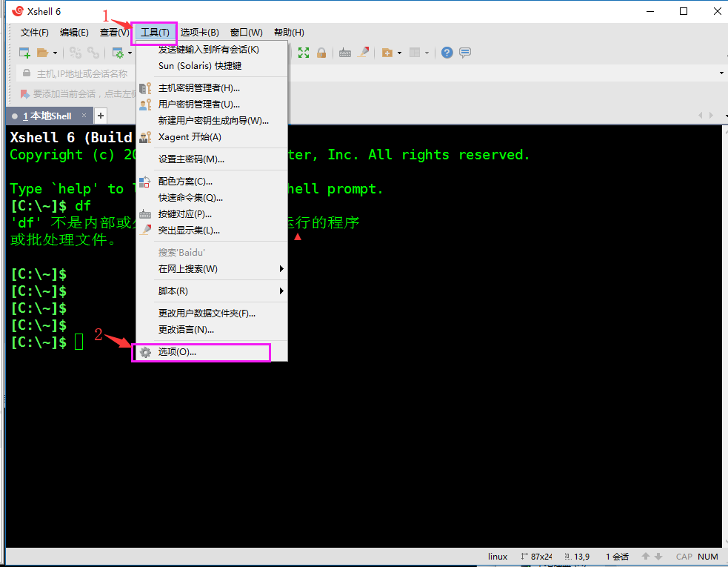Image resolution: width=728 pixels, height=567 pixels.
Task: Choose Xagent 开始(A) menu item
Action: click(x=212, y=136)
